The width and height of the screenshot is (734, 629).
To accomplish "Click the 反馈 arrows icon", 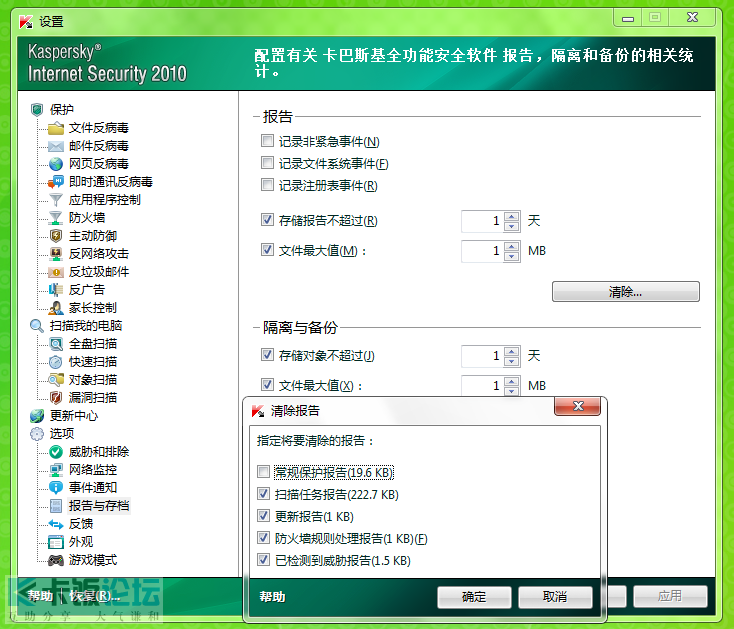I will coord(56,524).
